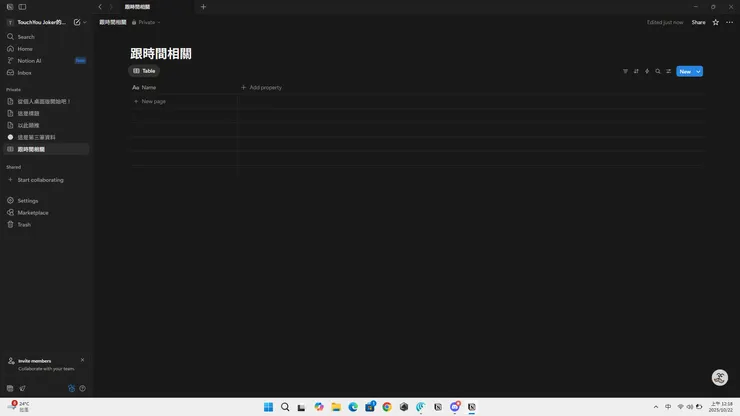
Task: Open the page with the white circle icon
Action: point(46,137)
